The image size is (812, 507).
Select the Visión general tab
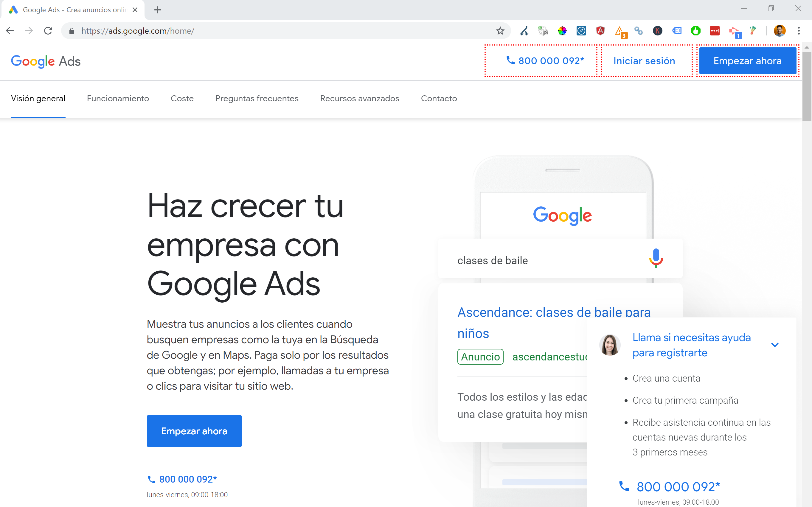[38, 99]
